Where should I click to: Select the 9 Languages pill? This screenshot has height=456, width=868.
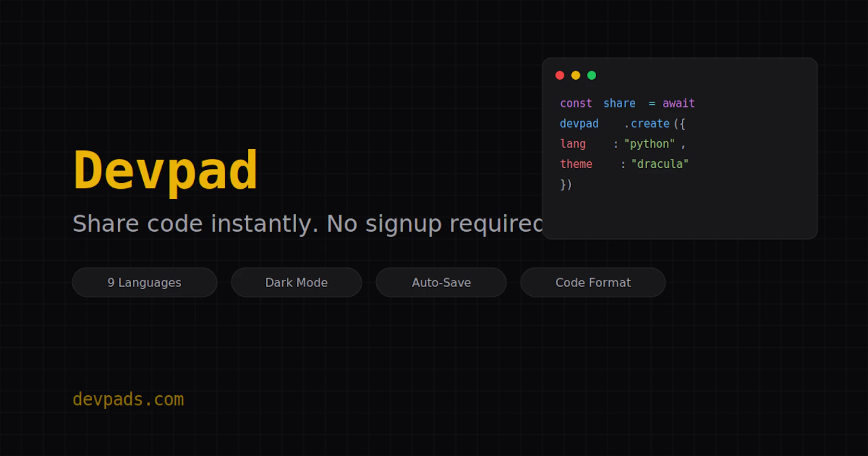tap(145, 282)
